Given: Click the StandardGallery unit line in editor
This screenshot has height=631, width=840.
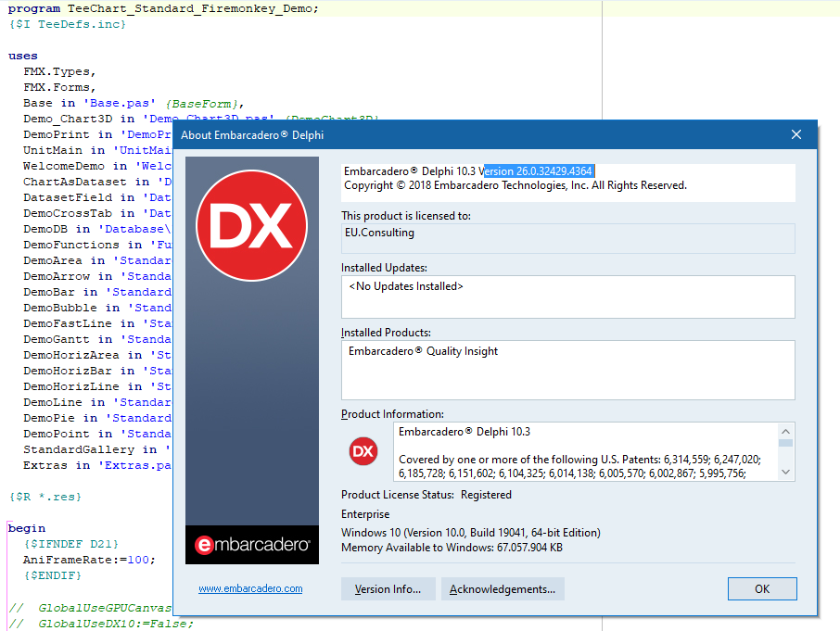Looking at the screenshot, I should pos(97,449).
